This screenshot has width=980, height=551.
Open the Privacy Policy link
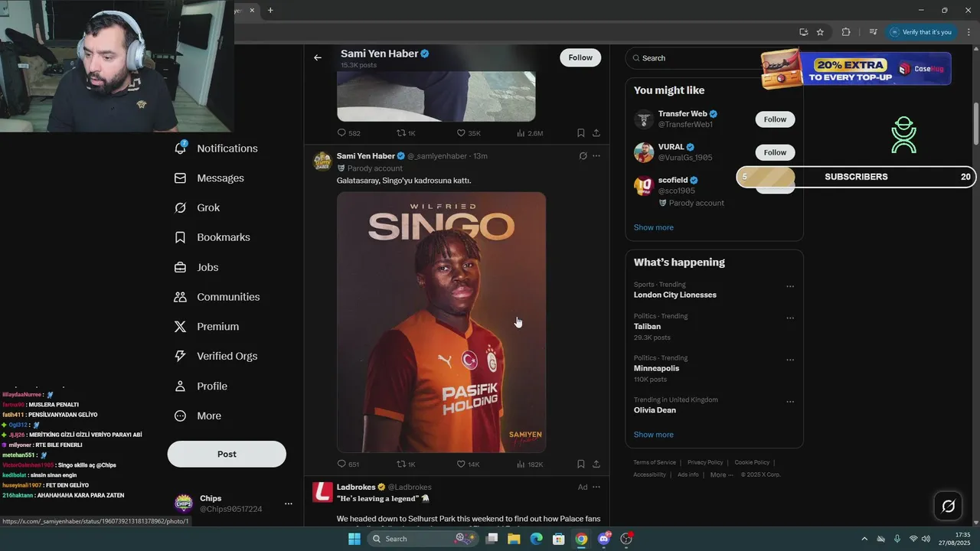click(x=705, y=462)
